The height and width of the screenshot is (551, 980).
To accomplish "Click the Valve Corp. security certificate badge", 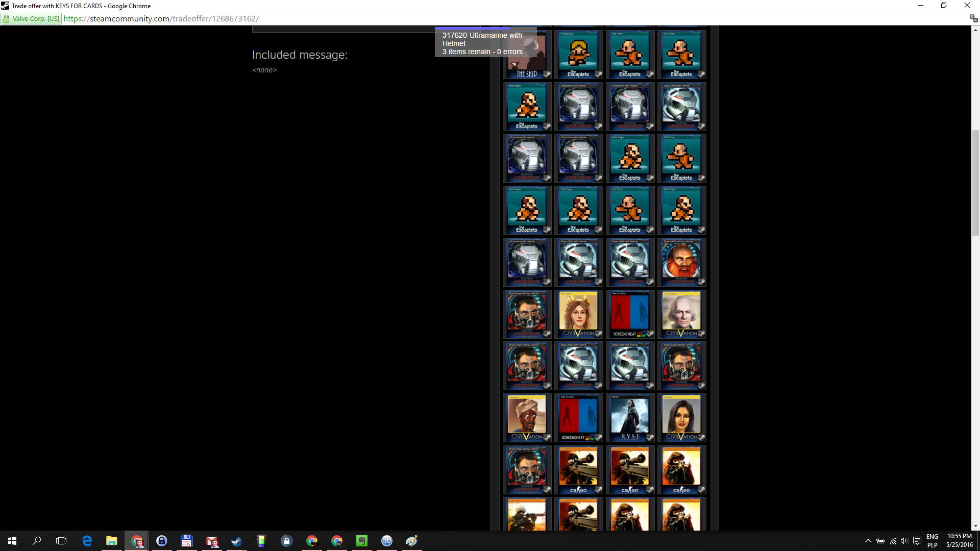I will tap(32, 19).
